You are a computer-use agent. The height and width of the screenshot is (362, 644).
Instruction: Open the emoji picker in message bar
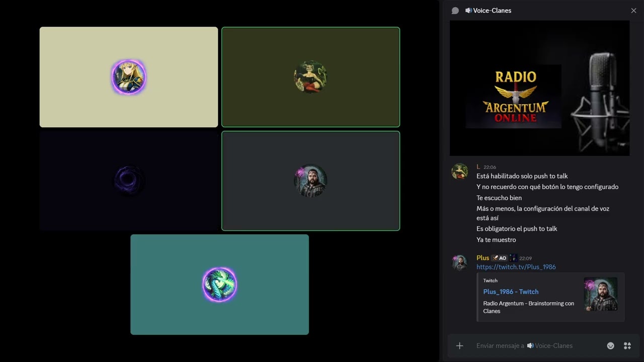pos(610,345)
